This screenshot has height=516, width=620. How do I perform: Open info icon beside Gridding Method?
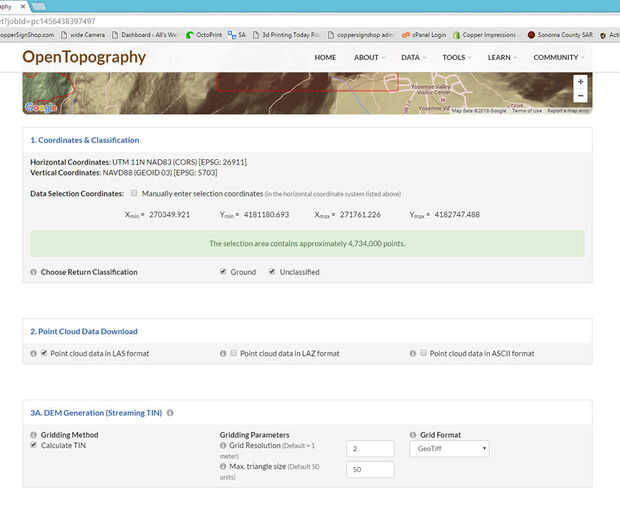click(x=34, y=435)
